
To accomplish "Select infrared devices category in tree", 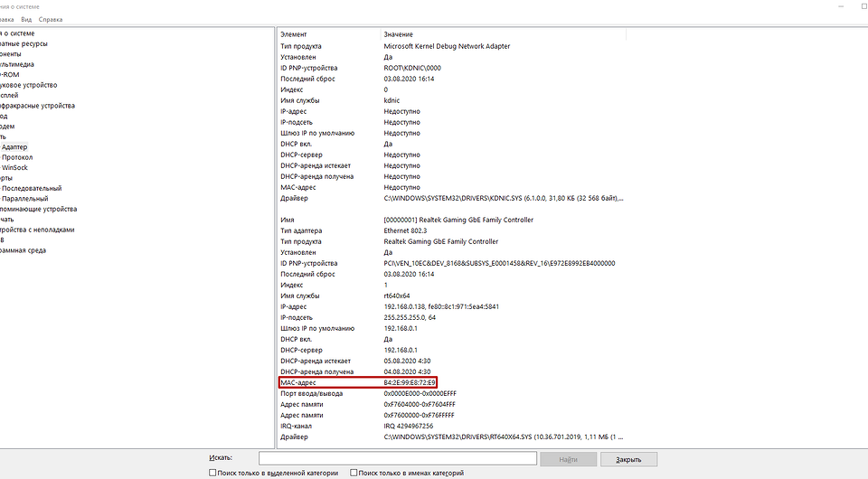I will [x=38, y=106].
